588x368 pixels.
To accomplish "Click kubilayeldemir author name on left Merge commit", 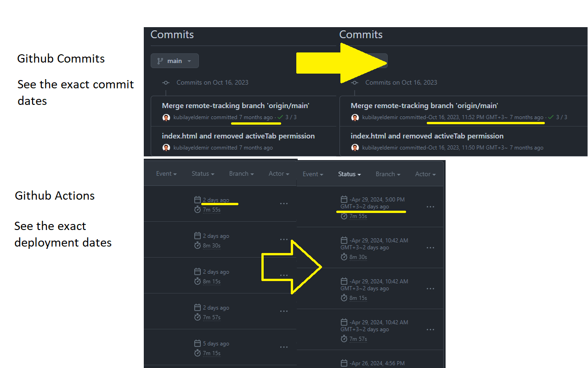I will click(x=191, y=117).
